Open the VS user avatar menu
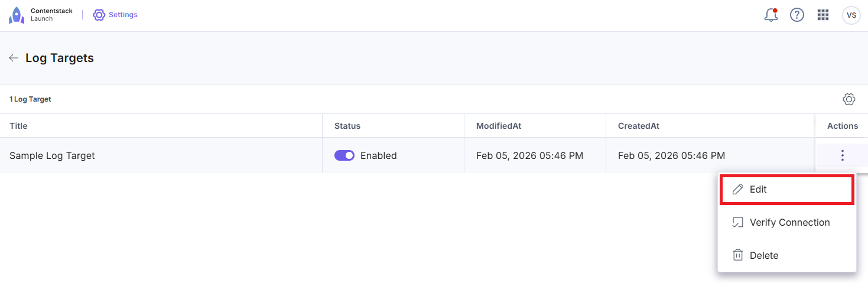This screenshot has height=283, width=868. 851,15
